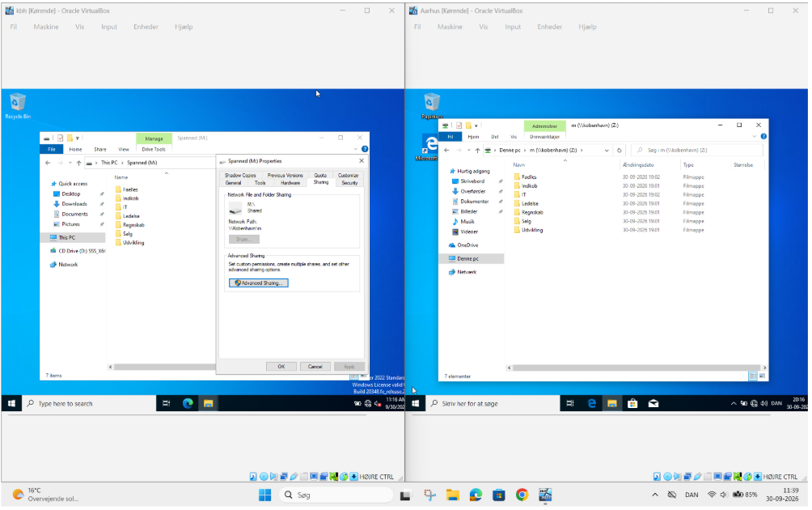Image resolution: width=812 pixels, height=510 pixels.
Task: Open Recycle Bin in kbh VM desktop
Action: pyautogui.click(x=18, y=105)
